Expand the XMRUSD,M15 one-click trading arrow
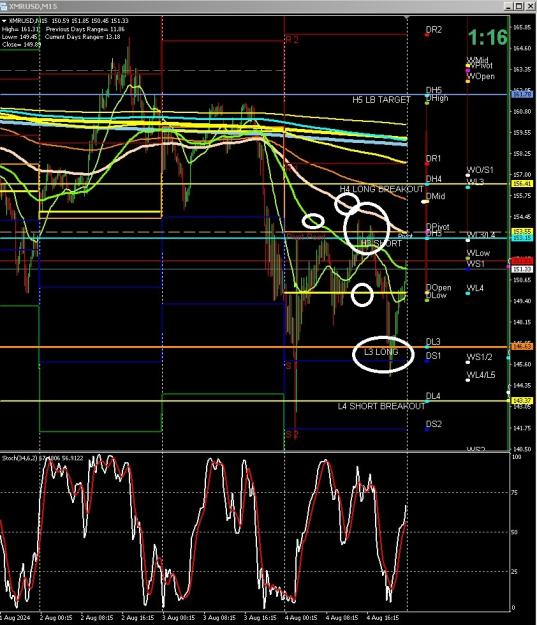Image resolution: width=537 pixels, height=625 pixels. [4, 21]
